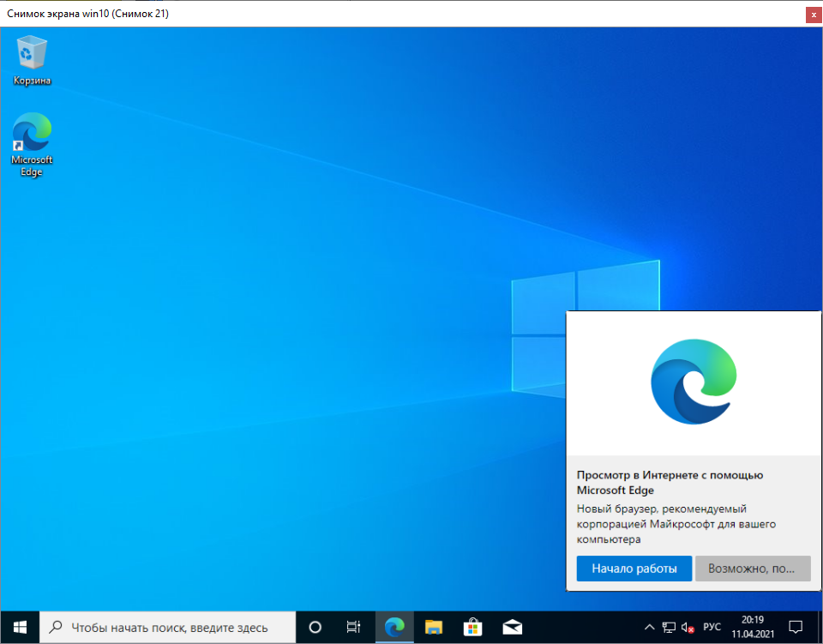
Task: Open the Windows Start menu
Action: point(20,627)
